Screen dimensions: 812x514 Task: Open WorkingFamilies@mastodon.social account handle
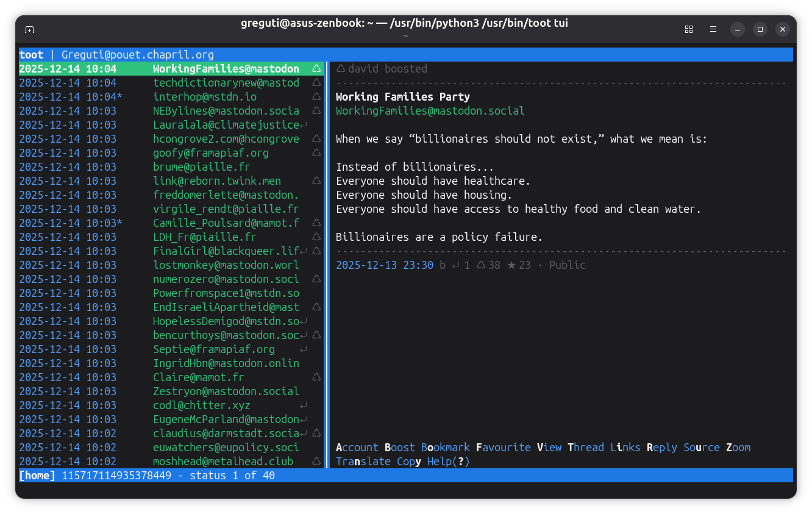click(430, 111)
